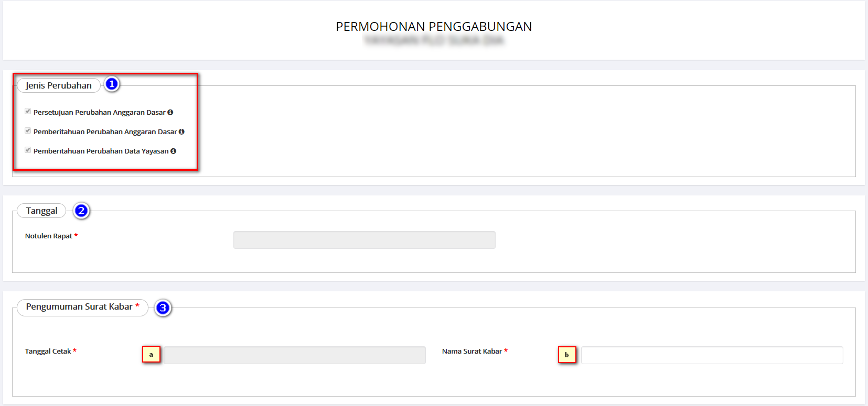Click the PERMOHONAN PENGGABUNGAN page title
868x406 pixels.
click(434, 27)
